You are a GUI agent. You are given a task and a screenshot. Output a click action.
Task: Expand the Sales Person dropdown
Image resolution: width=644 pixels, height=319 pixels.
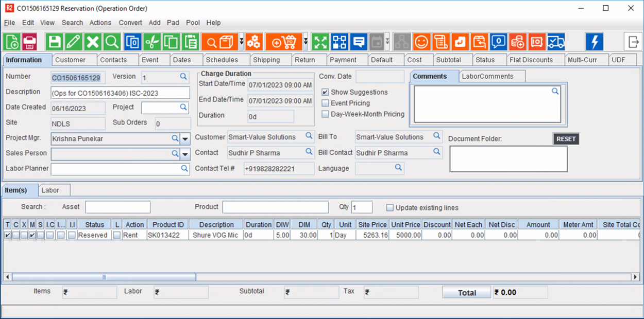pyautogui.click(x=185, y=153)
